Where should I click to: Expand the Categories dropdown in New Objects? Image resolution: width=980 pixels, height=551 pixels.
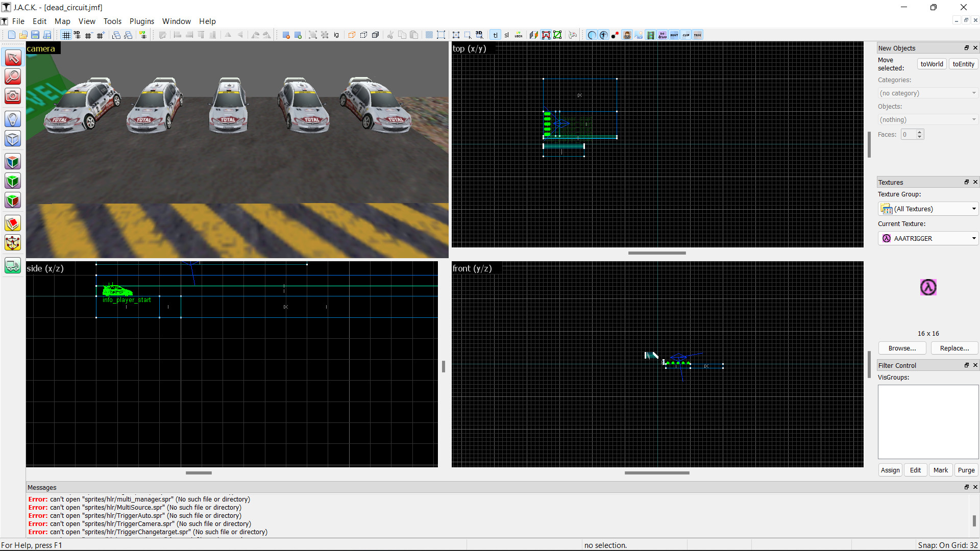tap(973, 93)
